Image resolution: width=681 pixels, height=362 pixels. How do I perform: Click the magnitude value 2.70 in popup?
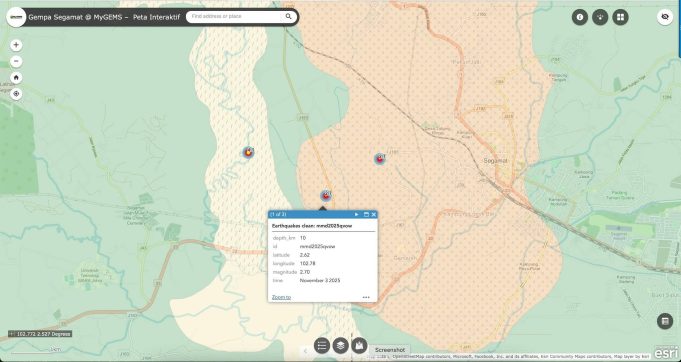click(x=304, y=272)
